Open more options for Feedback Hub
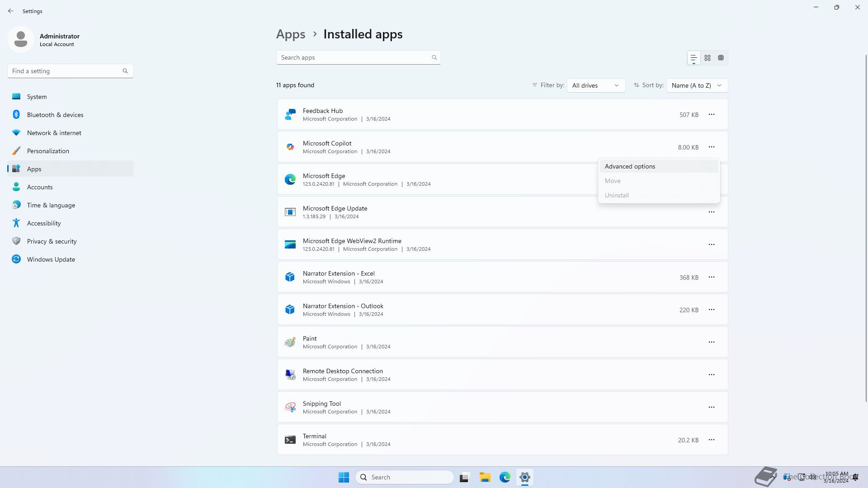Screen dimensions: 868x488 pos(712,115)
